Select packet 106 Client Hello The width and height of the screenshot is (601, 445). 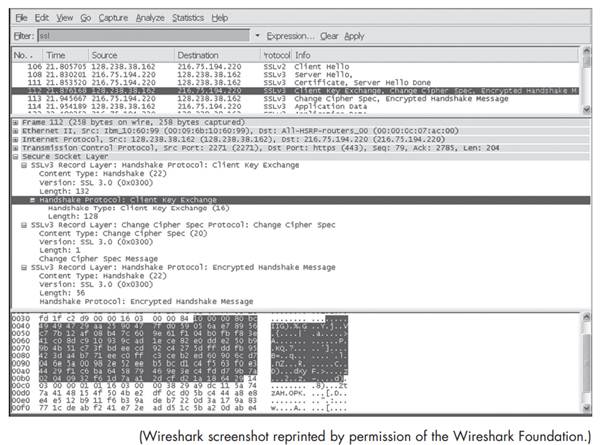pyautogui.click(x=295, y=67)
